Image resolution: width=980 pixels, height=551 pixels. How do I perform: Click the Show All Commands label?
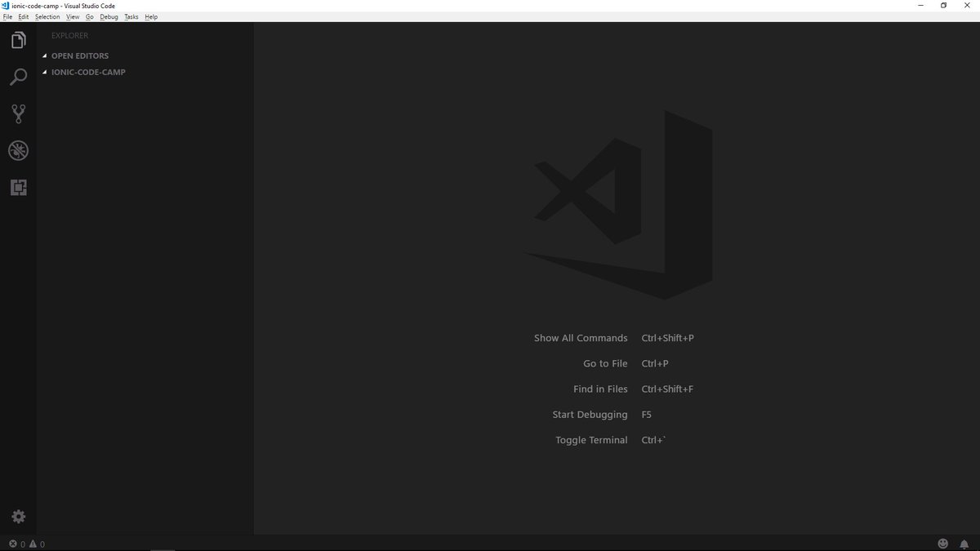[581, 338]
